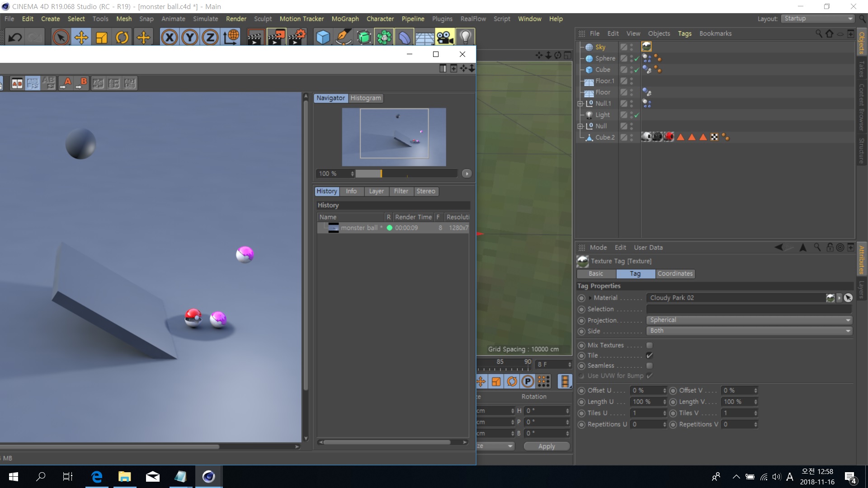Open the dropdown beside the Apply button
Screen dimensions: 868x488
click(495, 446)
